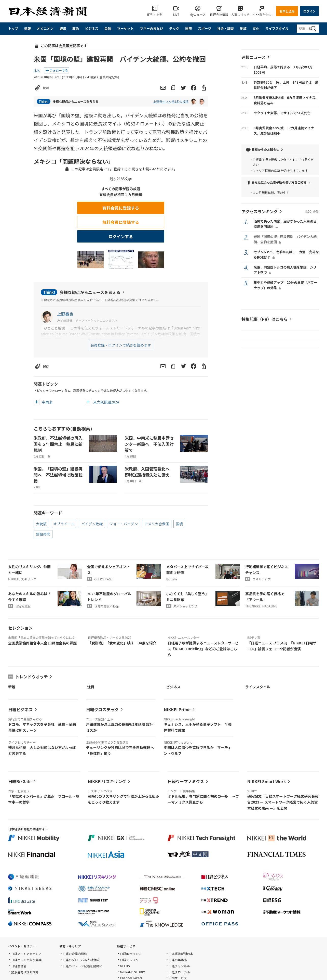Image resolution: width=327 pixels, height=980 pixels.
Task: Open 日経アートアカデミア footer link
Action: point(26,954)
